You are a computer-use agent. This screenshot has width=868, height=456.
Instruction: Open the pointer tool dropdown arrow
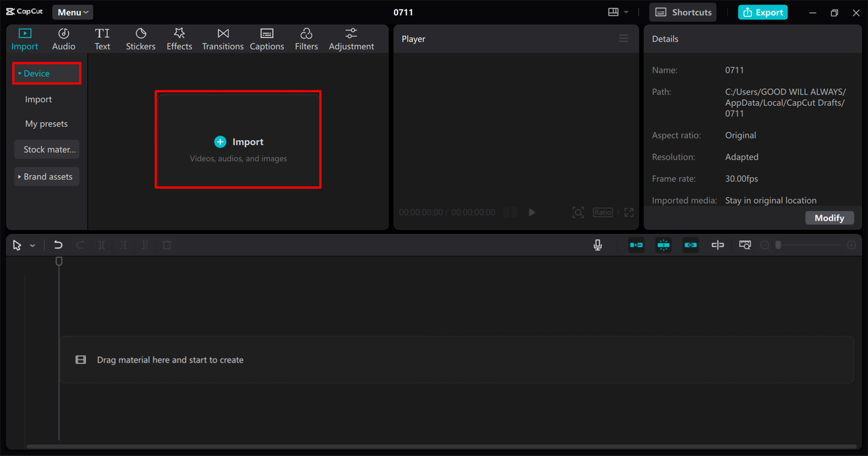(x=33, y=246)
